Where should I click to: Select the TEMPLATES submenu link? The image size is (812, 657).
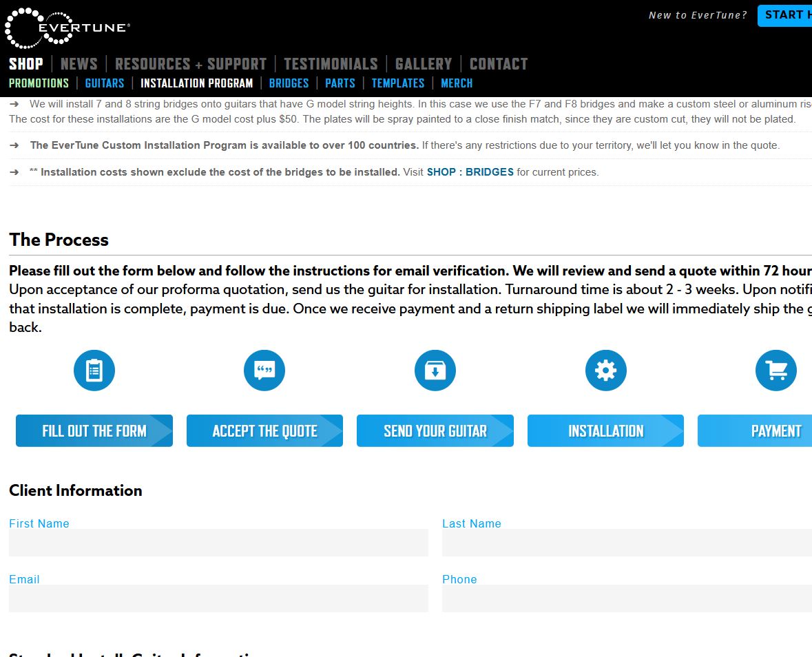(397, 83)
